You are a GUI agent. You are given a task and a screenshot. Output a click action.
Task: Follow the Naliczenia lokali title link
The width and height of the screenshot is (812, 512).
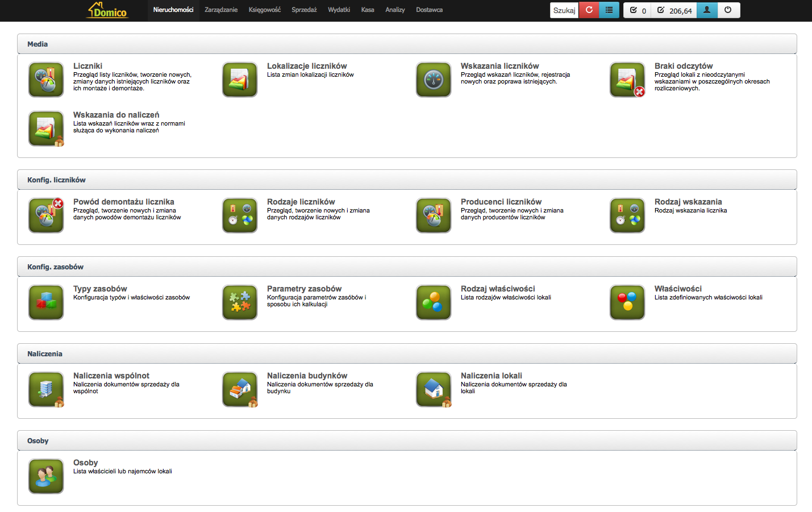click(492, 376)
